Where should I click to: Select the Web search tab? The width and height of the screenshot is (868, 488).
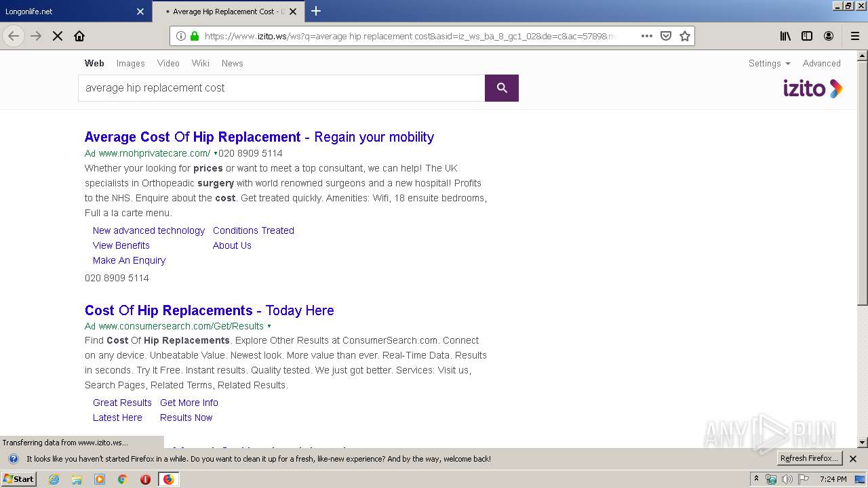(94, 63)
